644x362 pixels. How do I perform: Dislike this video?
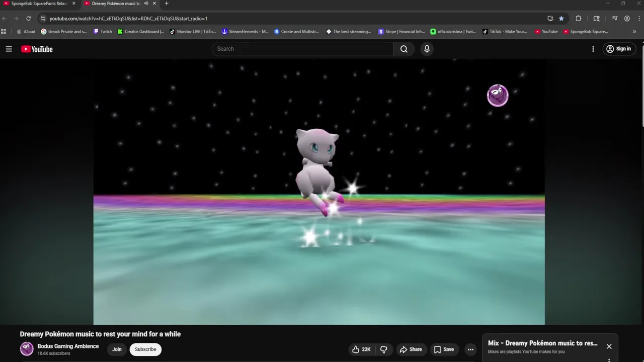pos(384,349)
